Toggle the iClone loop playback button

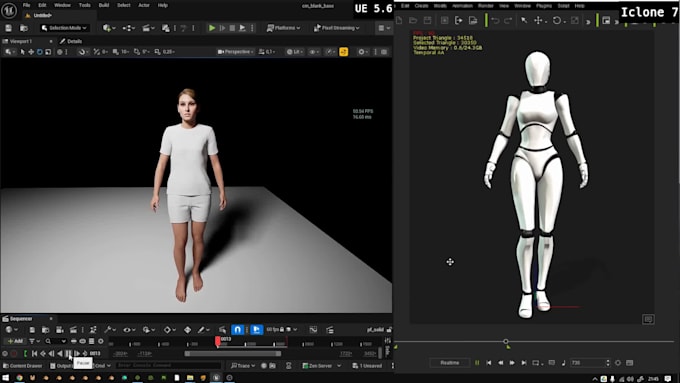pos(535,363)
